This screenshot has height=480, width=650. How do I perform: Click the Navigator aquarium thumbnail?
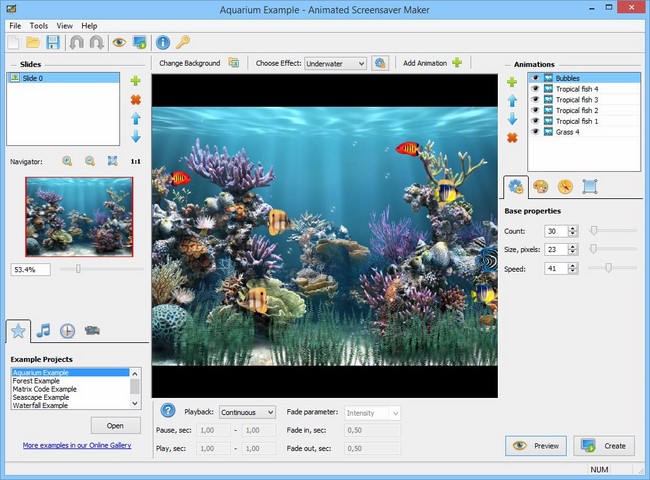click(79, 217)
